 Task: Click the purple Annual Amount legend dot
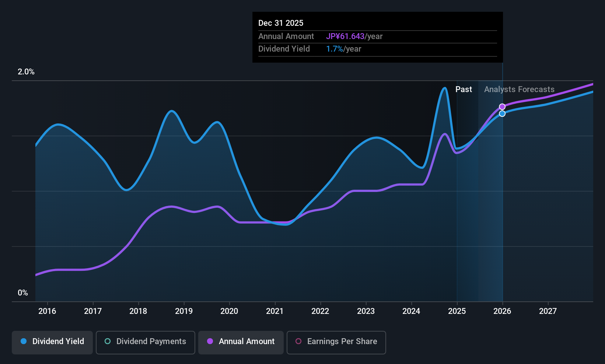(x=210, y=341)
